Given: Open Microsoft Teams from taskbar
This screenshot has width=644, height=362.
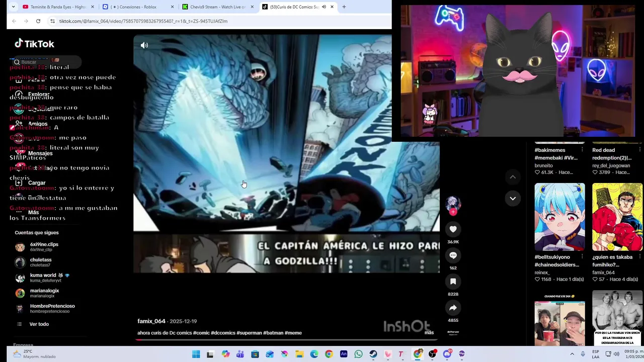Looking at the screenshot, I should click(240, 354).
